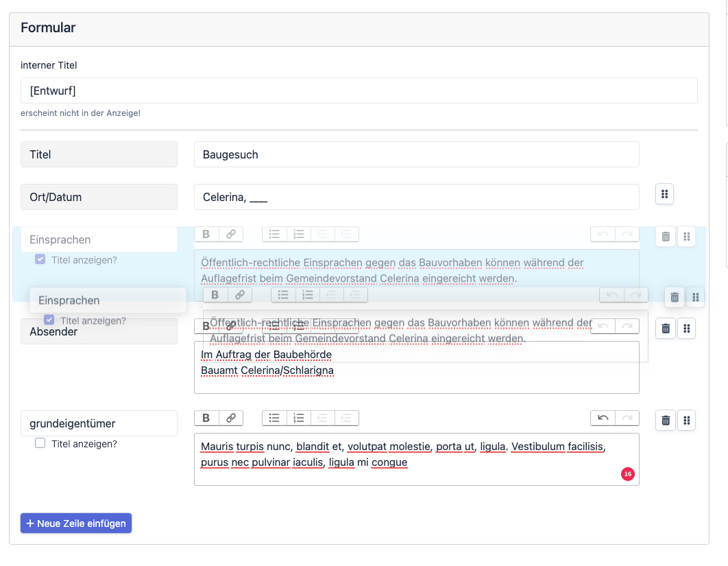Click the redo arrow in grundeigentümer toolbar

(x=627, y=418)
